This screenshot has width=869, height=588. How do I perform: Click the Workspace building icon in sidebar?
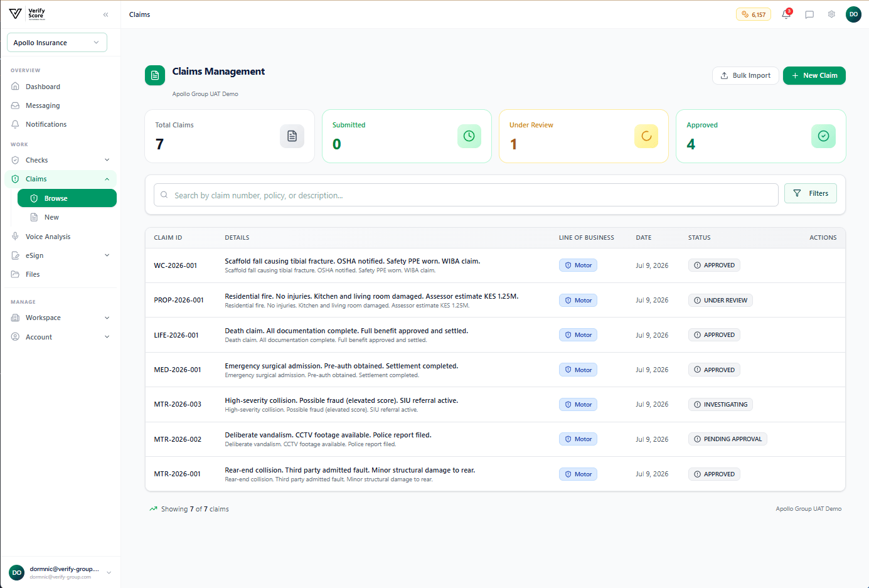(x=16, y=318)
